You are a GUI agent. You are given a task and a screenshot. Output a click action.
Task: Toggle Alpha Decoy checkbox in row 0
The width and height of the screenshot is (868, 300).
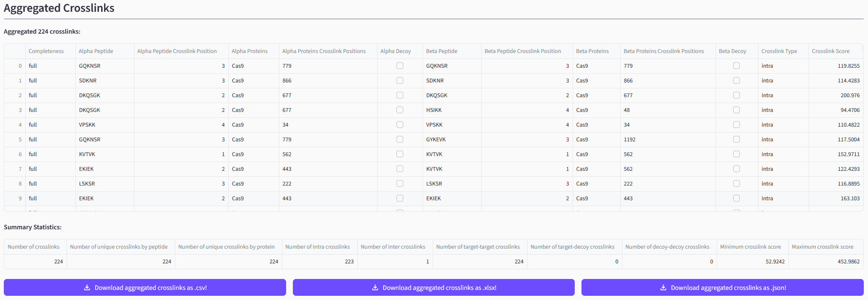click(x=400, y=66)
